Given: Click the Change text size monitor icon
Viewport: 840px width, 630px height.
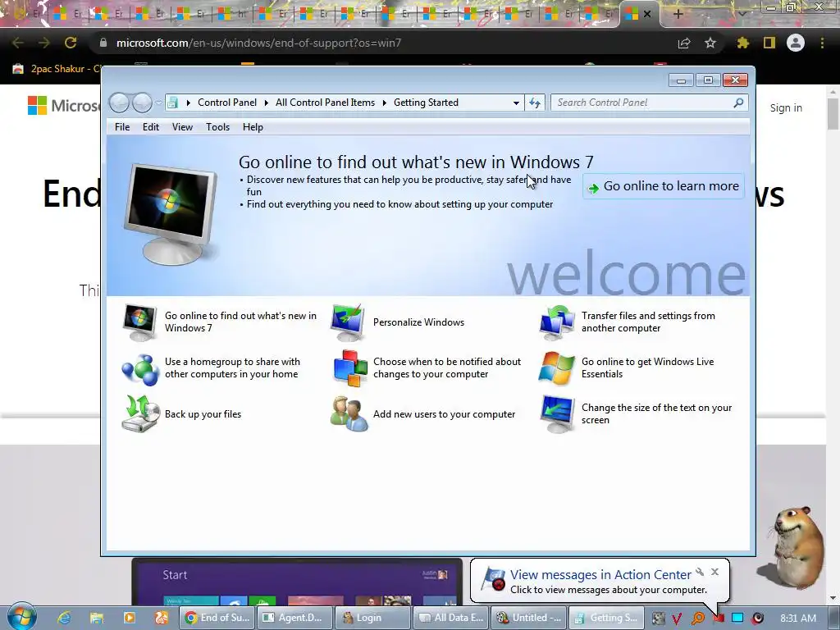Looking at the screenshot, I should 557,413.
